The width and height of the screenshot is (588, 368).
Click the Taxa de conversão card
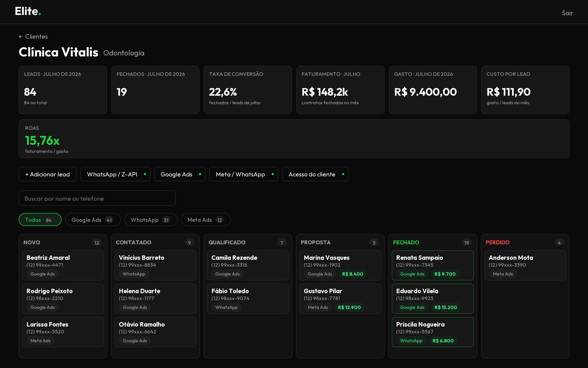click(x=248, y=90)
